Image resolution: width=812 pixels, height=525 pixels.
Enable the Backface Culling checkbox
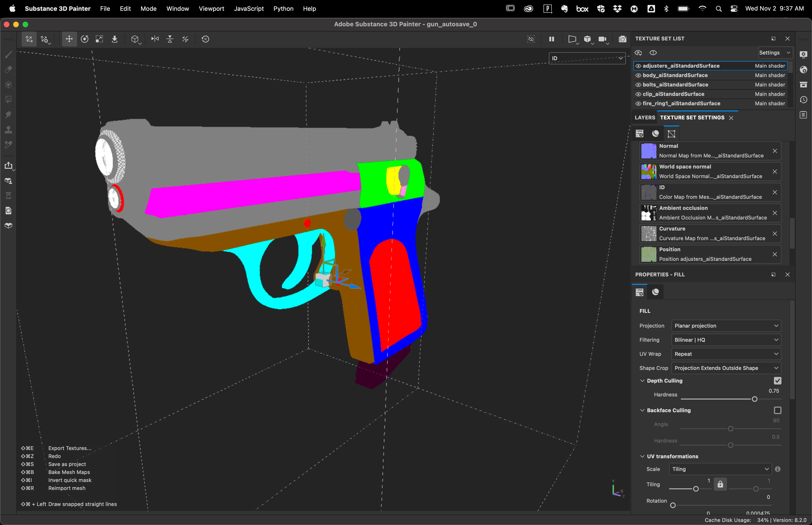777,411
